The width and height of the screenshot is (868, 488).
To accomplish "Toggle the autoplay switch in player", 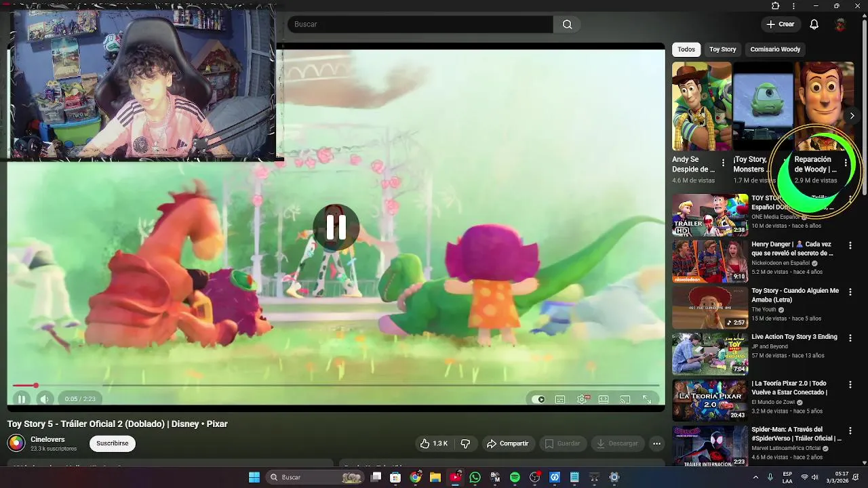I will (x=538, y=399).
